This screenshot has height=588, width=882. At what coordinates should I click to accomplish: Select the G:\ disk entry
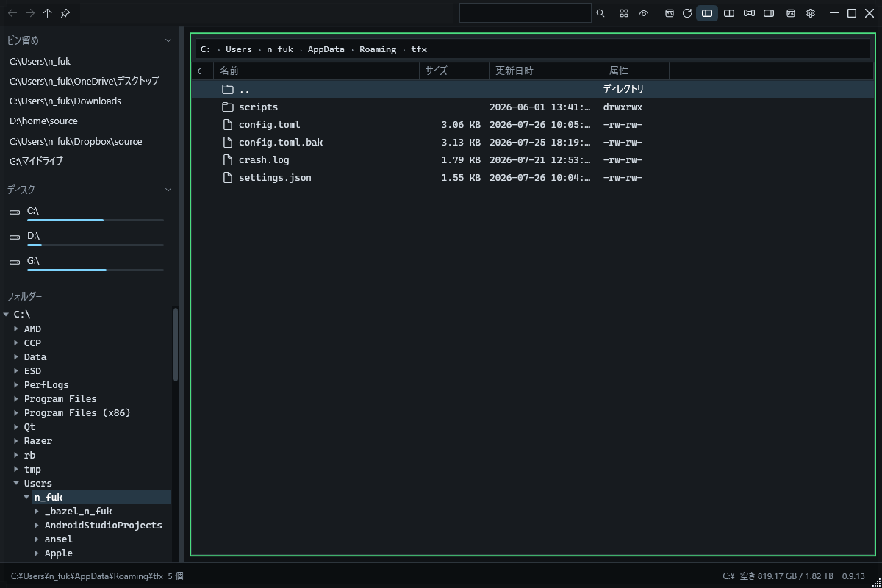[88, 263]
